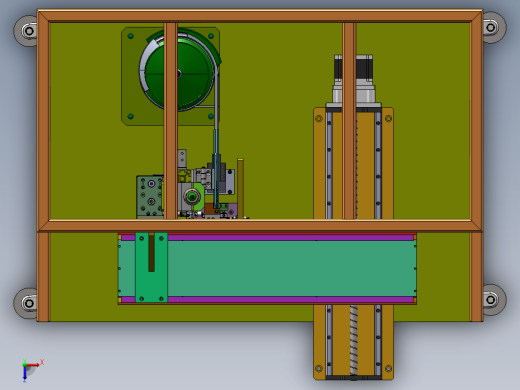Select the middle horizontal orange frame beam
Image resolution: width=520 pixels, height=390 pixels.
point(260,226)
